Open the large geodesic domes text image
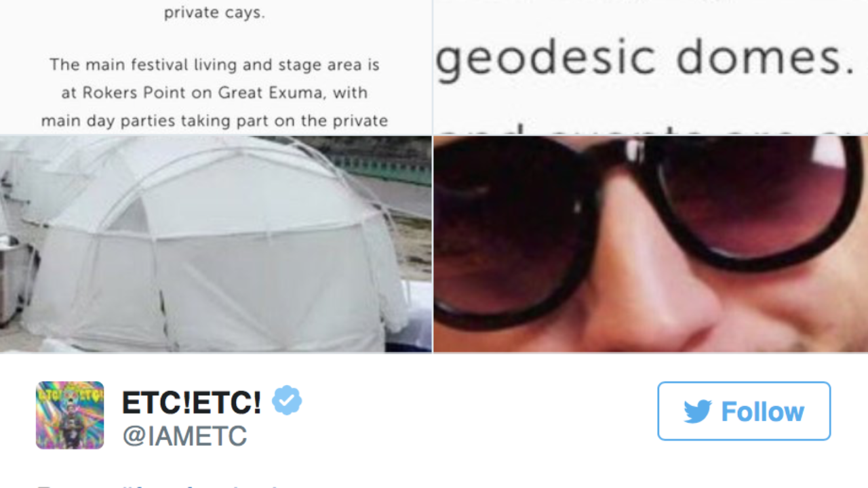The height and width of the screenshot is (488, 868). coord(651,67)
